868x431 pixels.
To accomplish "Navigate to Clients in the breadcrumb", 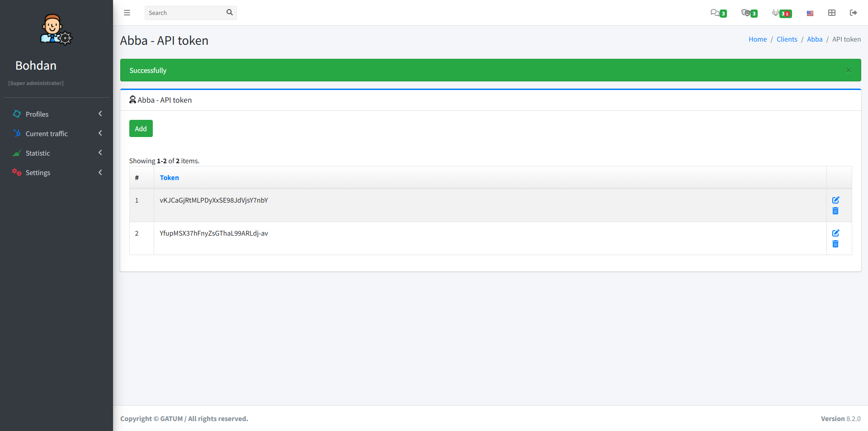I will click(x=787, y=39).
